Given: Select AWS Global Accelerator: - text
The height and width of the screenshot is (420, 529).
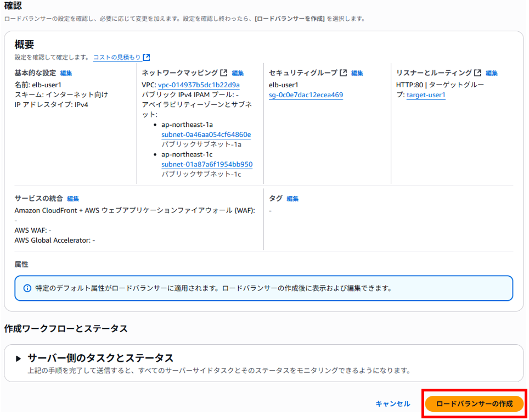Looking at the screenshot, I should click(x=55, y=240).
